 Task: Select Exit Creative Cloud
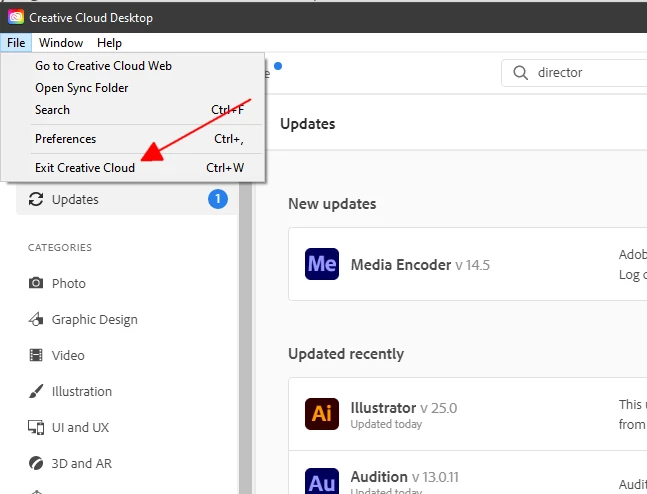point(133,168)
